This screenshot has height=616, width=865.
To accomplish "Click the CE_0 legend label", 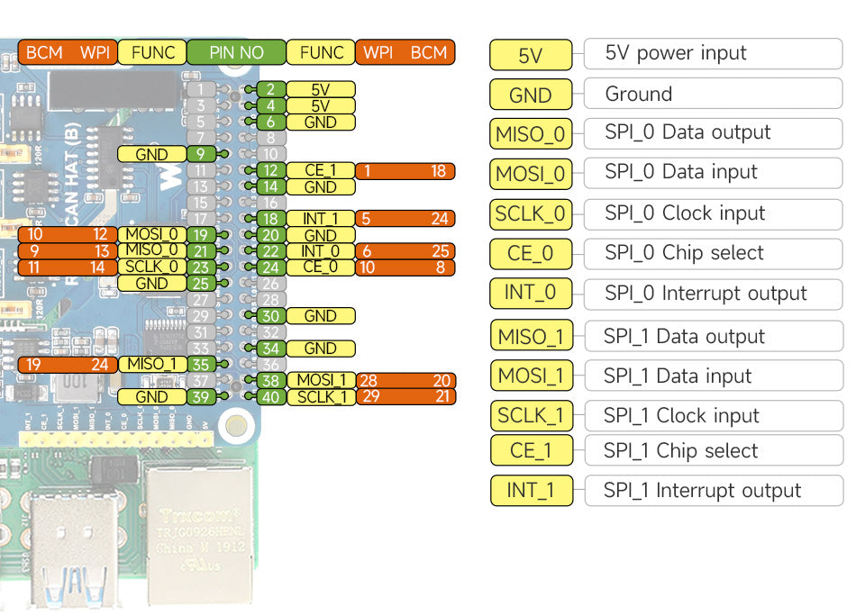I will tap(531, 254).
